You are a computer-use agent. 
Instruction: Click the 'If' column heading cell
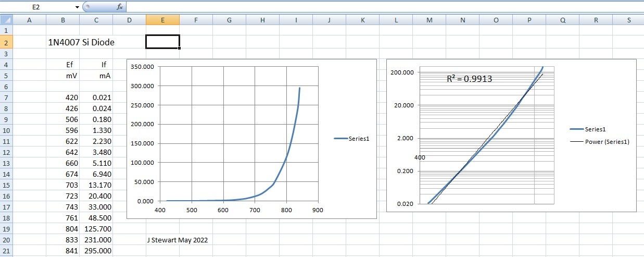click(96, 65)
